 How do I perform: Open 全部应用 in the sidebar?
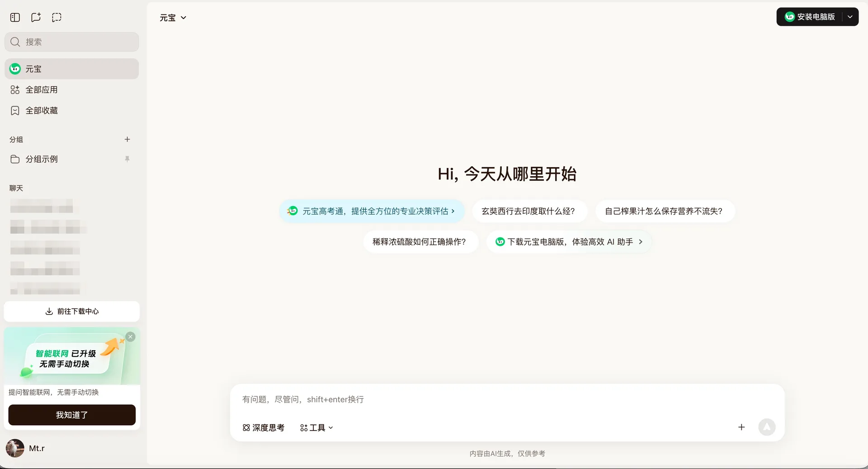(72, 89)
